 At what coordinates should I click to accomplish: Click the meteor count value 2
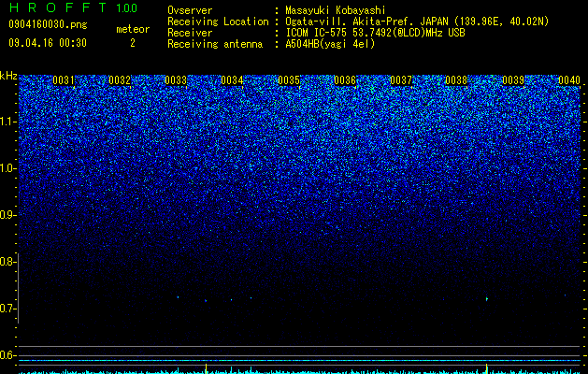coord(133,43)
